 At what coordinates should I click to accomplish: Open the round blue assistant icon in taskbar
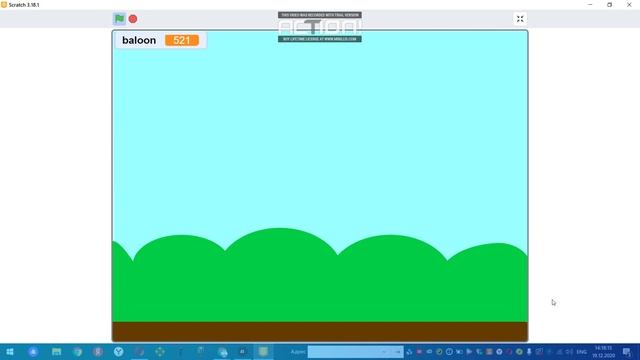tap(33, 351)
